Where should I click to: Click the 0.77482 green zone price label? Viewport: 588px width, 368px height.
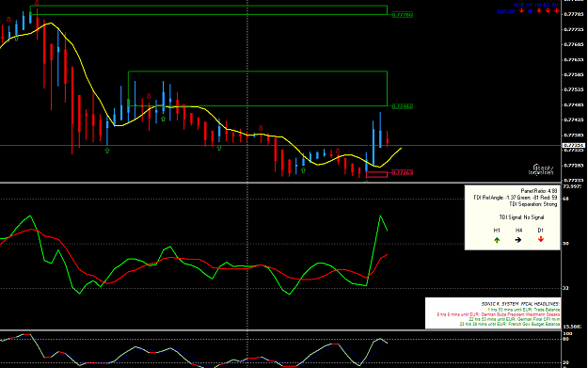pyautogui.click(x=402, y=106)
